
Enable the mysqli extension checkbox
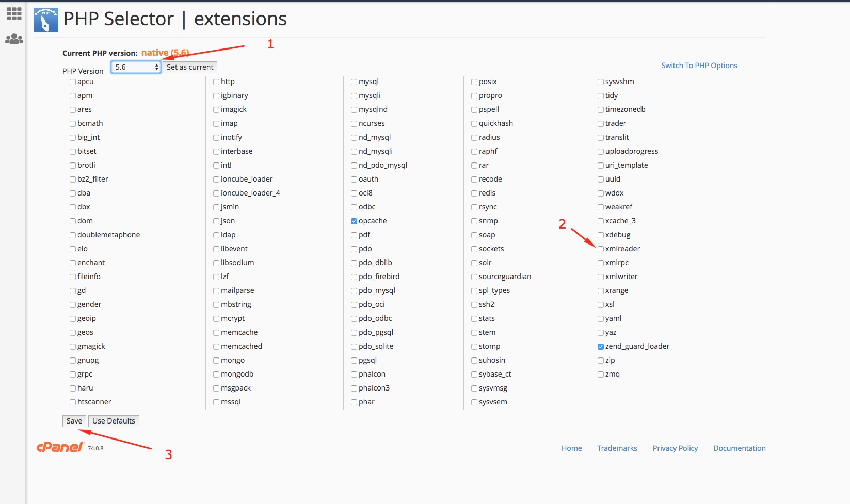354,96
